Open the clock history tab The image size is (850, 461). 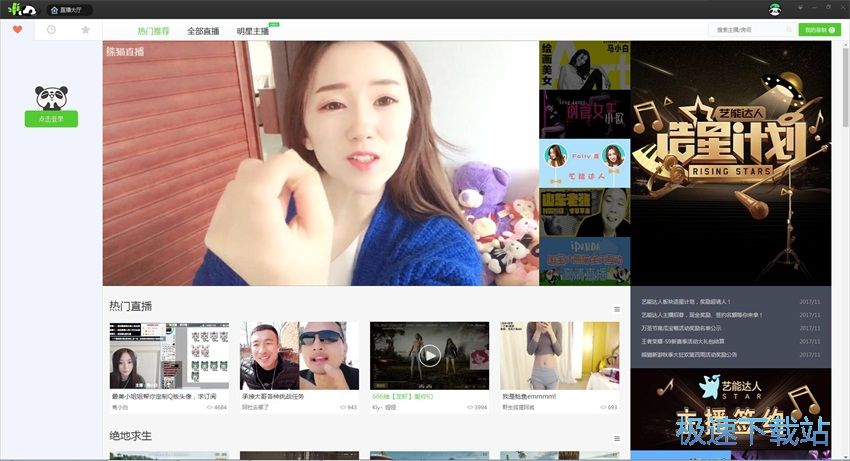click(x=51, y=30)
